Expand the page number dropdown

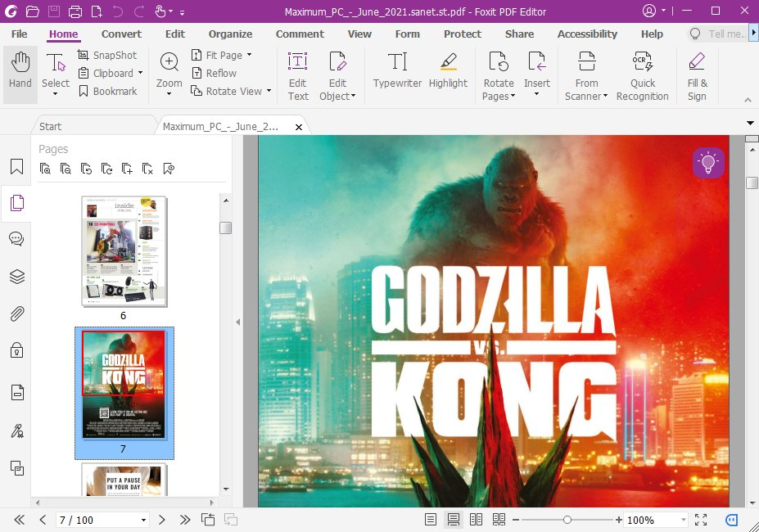pyautogui.click(x=144, y=521)
